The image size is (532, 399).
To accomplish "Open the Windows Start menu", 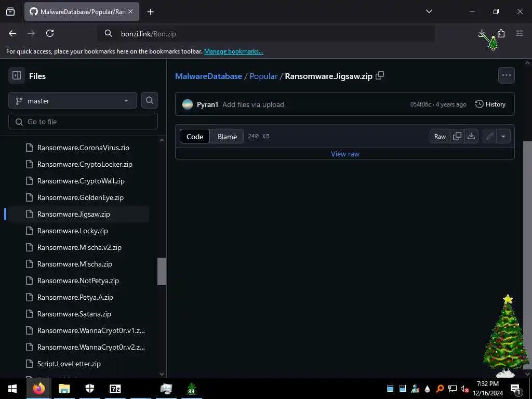I will click(12, 389).
